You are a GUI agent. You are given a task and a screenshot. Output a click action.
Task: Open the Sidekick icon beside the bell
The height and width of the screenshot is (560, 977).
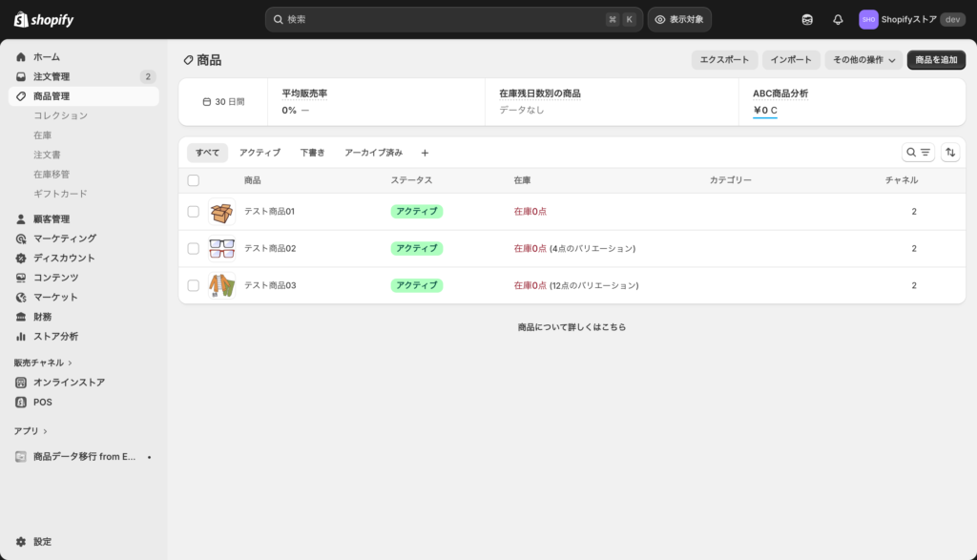(807, 19)
